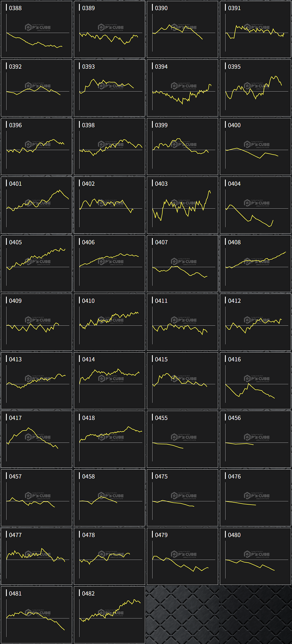Open the last graph card 0482
The image size is (292, 644).
tap(109, 615)
